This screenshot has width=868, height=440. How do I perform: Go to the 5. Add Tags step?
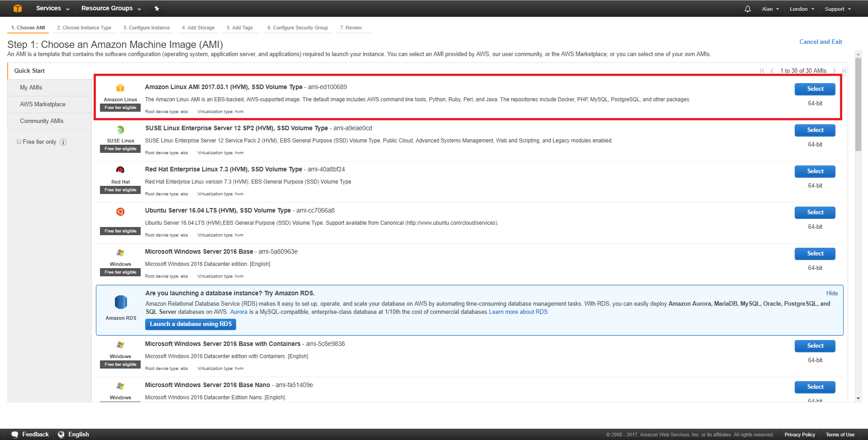click(x=240, y=28)
